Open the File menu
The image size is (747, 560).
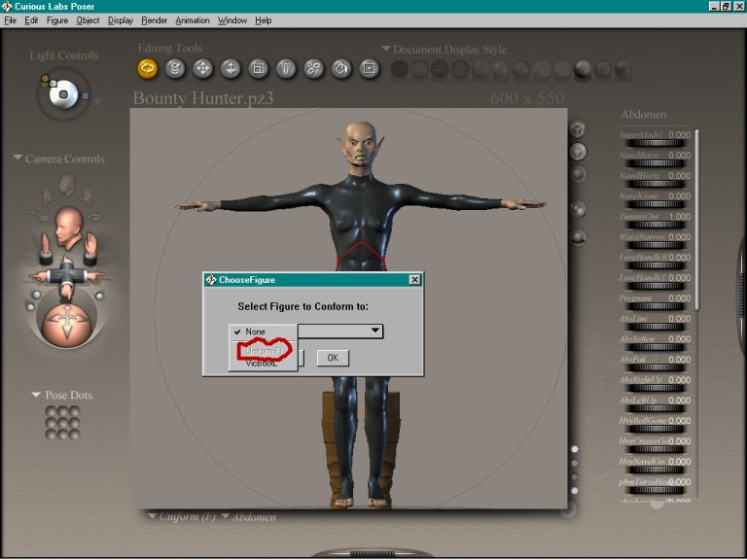coord(10,20)
